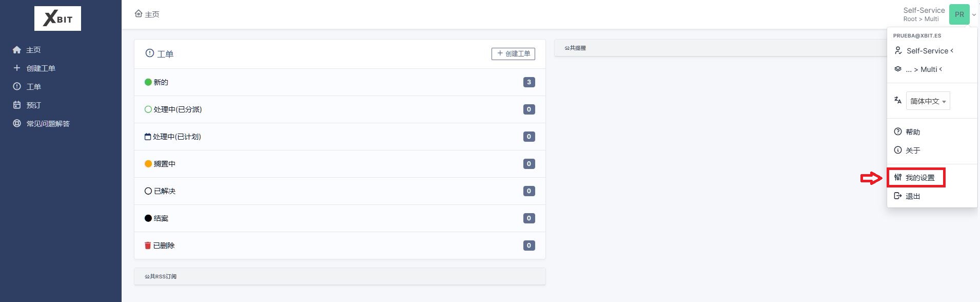Click the logout icon beside 退出
Screen dimensions: 980x302
[x=898, y=196]
